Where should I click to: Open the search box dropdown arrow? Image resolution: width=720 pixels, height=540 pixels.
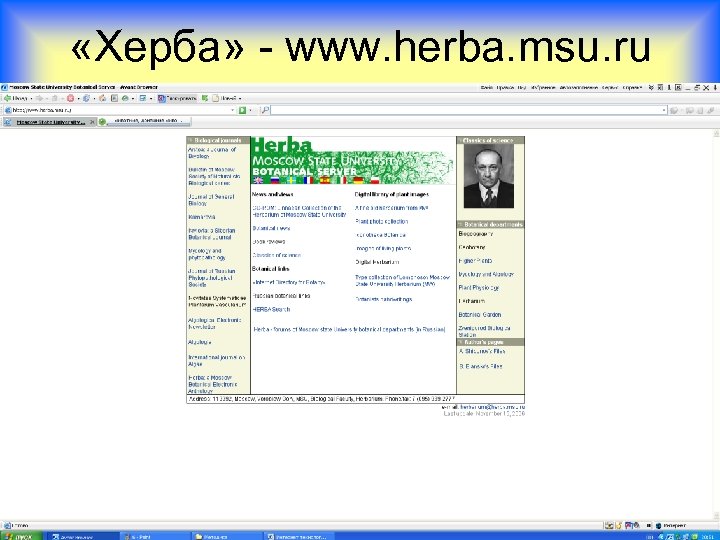click(664, 110)
